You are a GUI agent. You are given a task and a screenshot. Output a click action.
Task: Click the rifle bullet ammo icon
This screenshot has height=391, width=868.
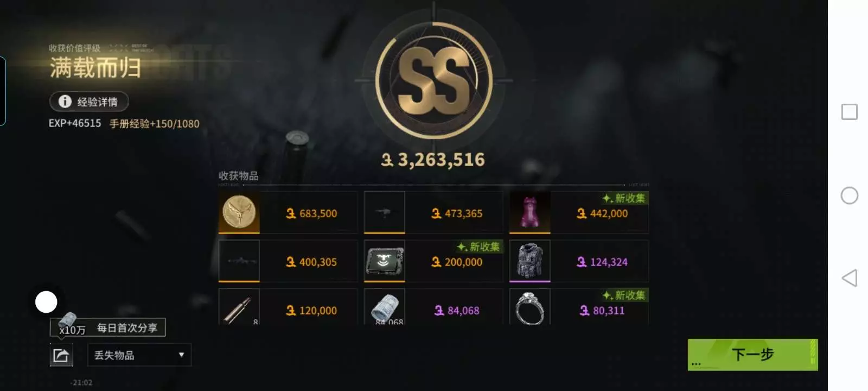point(239,307)
